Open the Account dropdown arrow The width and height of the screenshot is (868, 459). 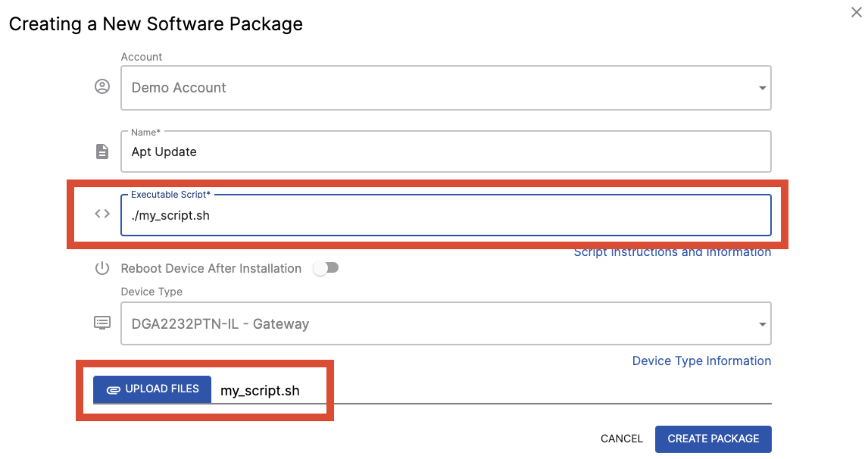(762, 88)
